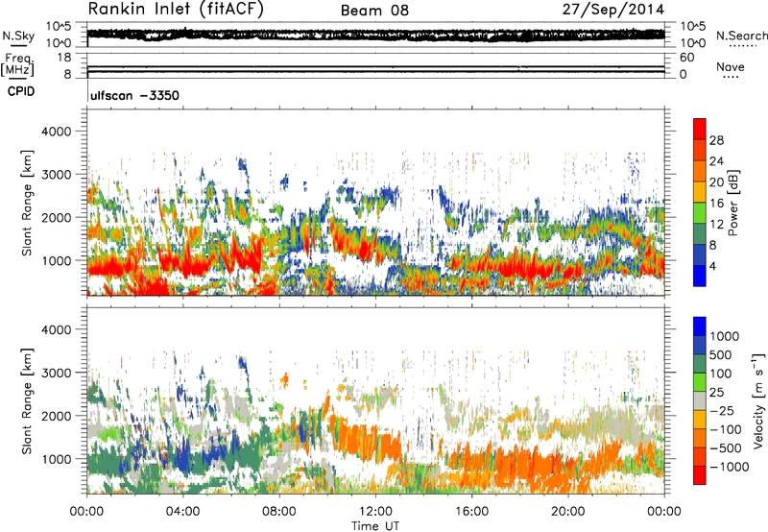Click the '-25' tick on Velocity colorbar
The height and width of the screenshot is (532, 768).
pos(721,410)
